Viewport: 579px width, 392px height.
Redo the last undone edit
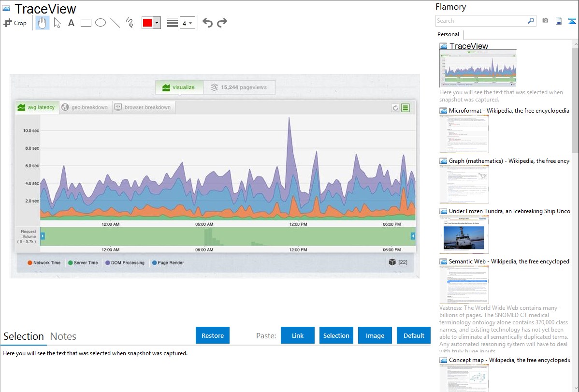pyautogui.click(x=222, y=23)
